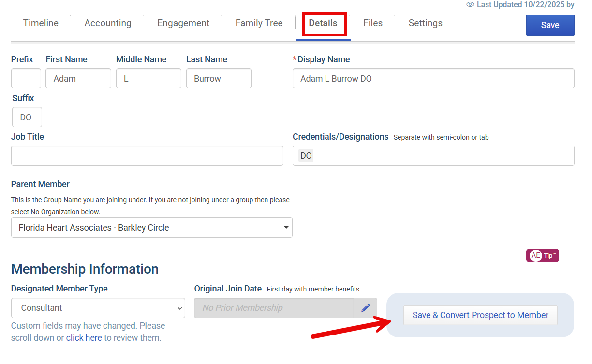Click the DO credential tag
This screenshot has height=364, width=592.
(x=306, y=156)
